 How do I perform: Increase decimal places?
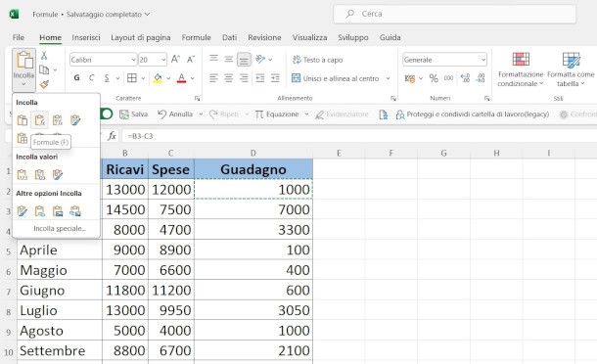click(x=465, y=78)
